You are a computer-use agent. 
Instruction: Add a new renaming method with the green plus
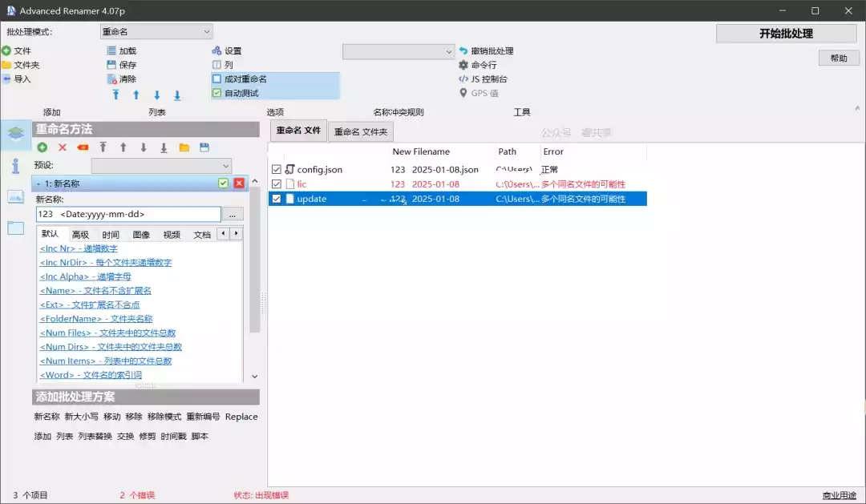click(x=42, y=147)
